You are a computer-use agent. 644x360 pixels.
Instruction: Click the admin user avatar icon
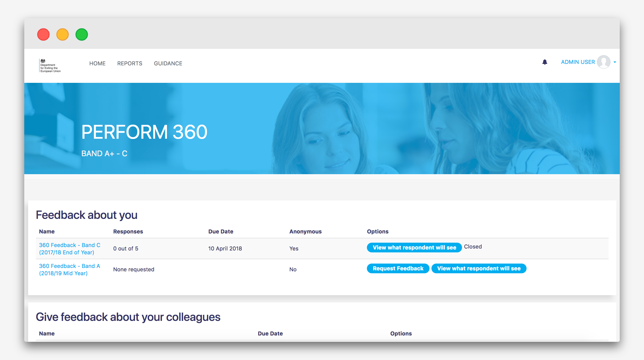click(x=603, y=62)
